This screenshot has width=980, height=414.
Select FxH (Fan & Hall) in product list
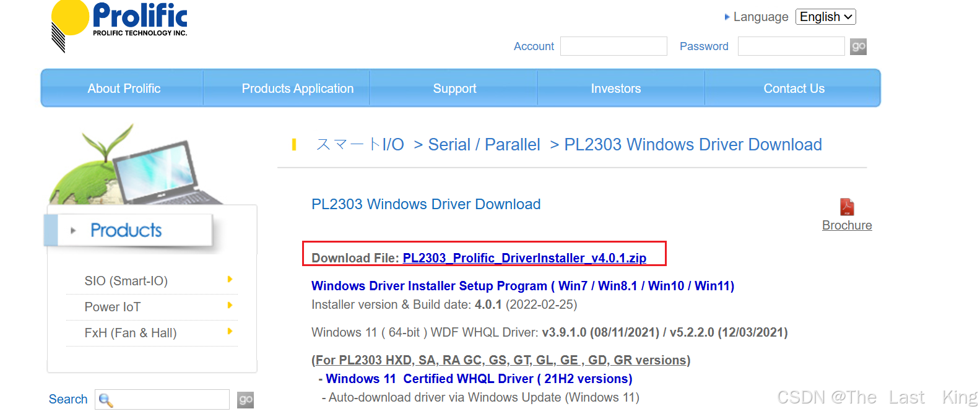pyautogui.click(x=131, y=333)
